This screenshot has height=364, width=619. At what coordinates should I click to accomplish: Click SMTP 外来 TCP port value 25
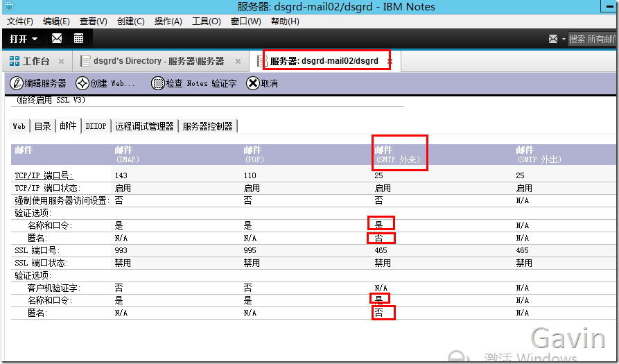coord(378,175)
